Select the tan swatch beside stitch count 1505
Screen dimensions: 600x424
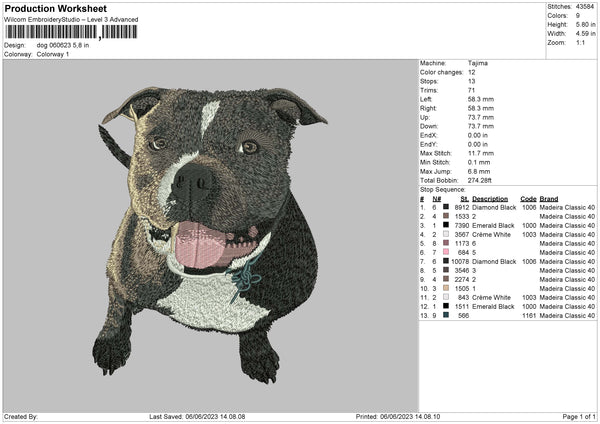tap(446, 288)
